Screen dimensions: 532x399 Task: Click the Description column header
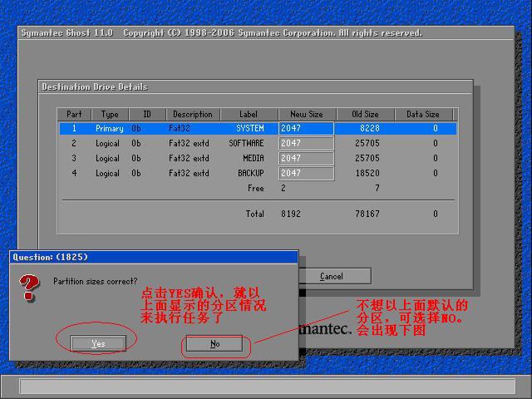coord(192,115)
